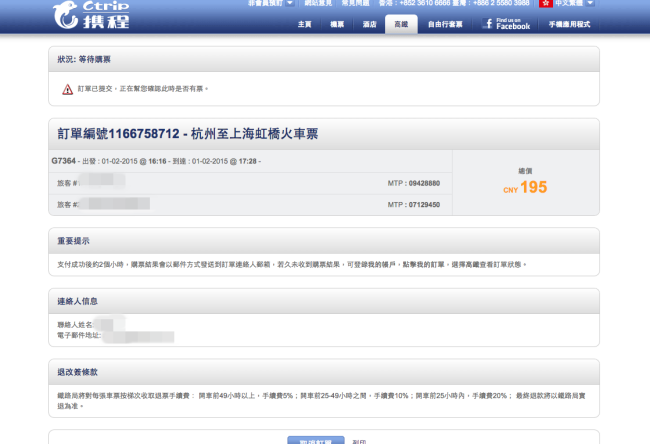
Task: Click the order title 訂單編號1166758712
Action: pyautogui.click(x=119, y=134)
